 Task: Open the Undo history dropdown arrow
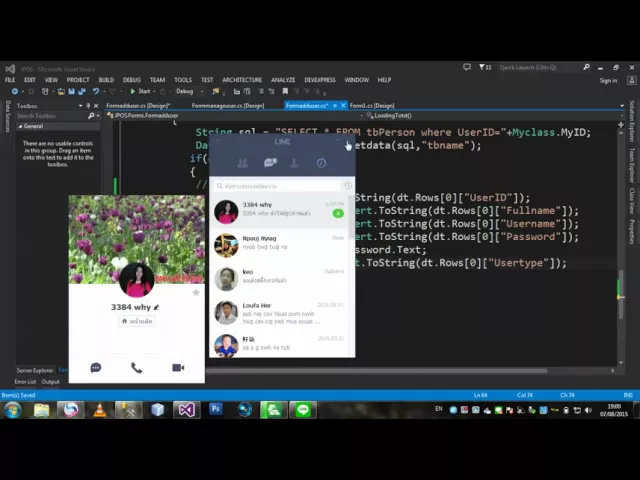[103, 91]
